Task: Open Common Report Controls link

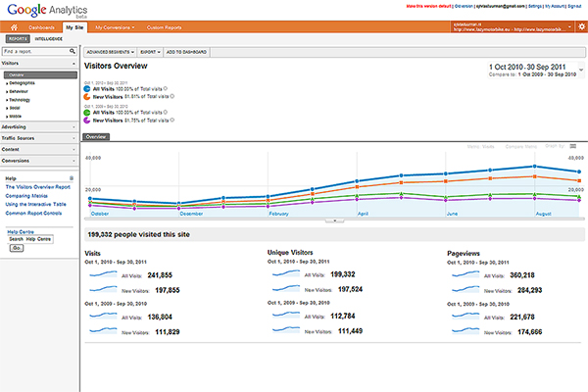Action: [x=33, y=213]
